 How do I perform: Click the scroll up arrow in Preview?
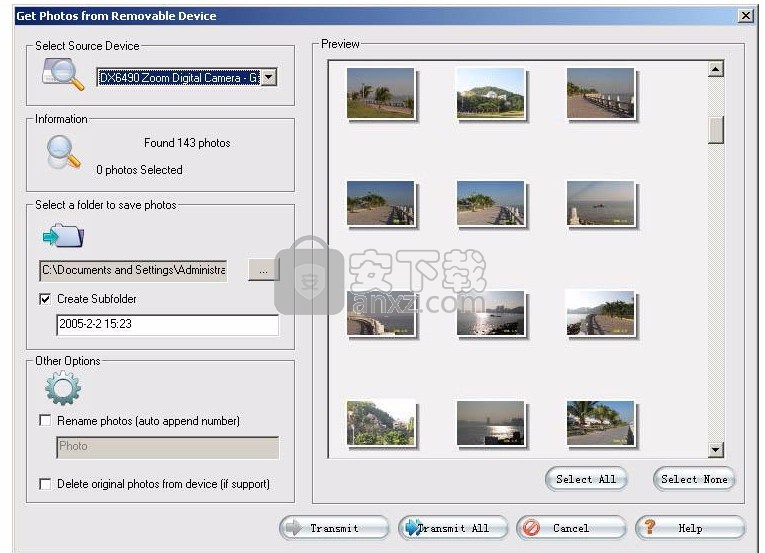pyautogui.click(x=715, y=70)
